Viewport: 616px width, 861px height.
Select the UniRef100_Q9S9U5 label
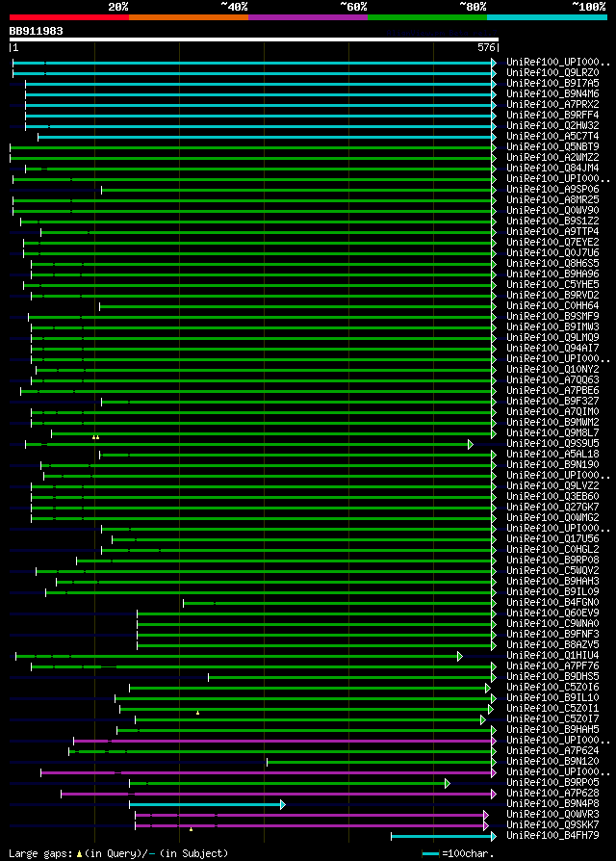tap(552, 444)
